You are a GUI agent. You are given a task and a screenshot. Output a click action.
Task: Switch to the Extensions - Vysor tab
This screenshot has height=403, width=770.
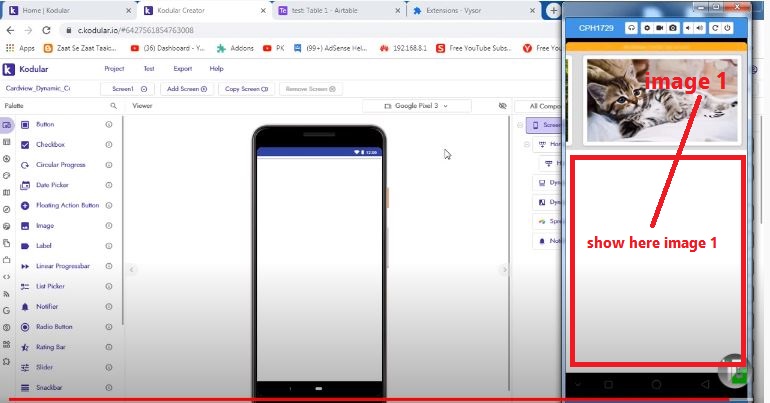(x=473, y=10)
